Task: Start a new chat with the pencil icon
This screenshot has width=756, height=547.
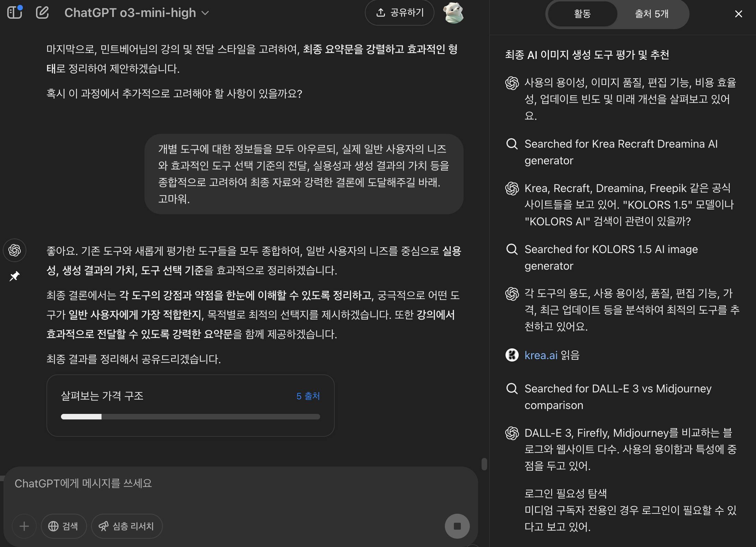Action: click(x=42, y=13)
